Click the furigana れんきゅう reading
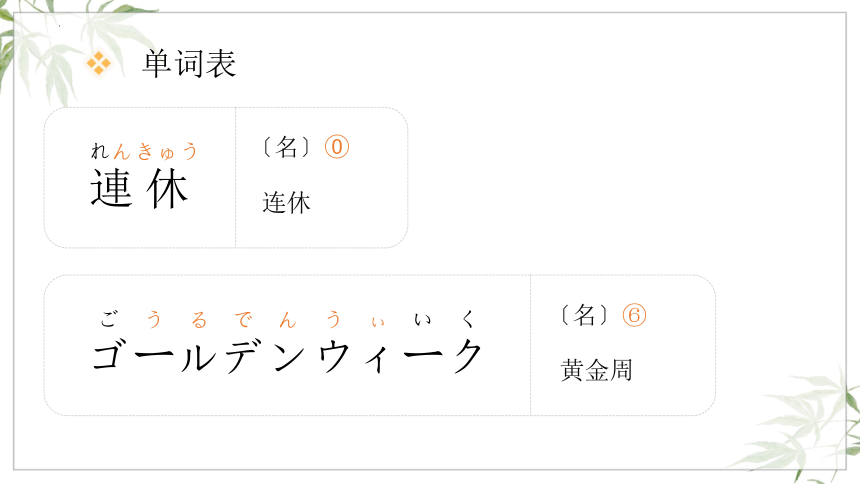 [144, 151]
